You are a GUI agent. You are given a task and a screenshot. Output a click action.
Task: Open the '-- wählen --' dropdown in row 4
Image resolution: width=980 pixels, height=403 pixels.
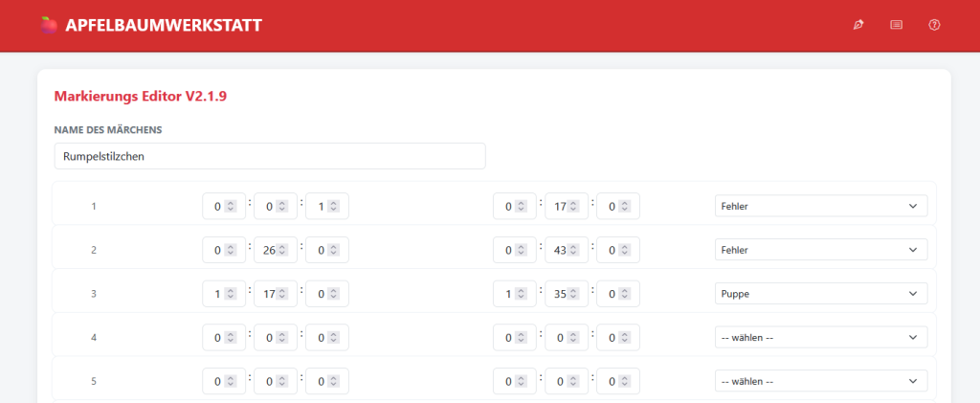(820, 337)
